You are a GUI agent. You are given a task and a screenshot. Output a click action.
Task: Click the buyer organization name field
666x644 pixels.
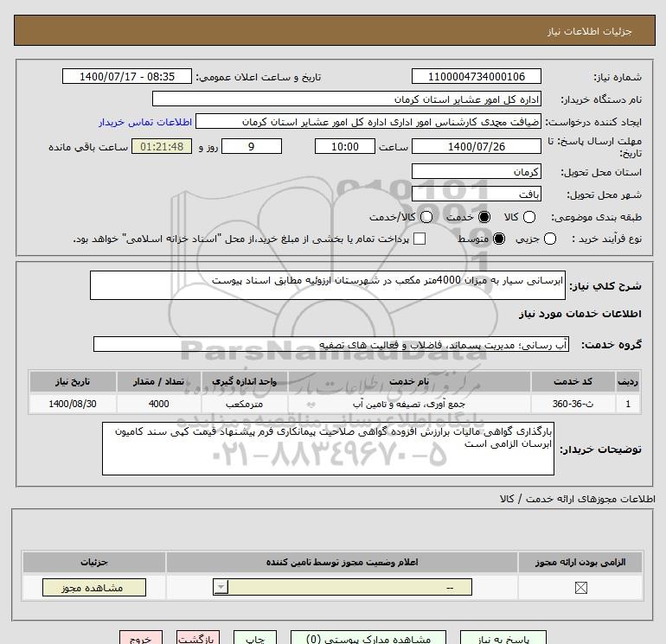[347, 99]
